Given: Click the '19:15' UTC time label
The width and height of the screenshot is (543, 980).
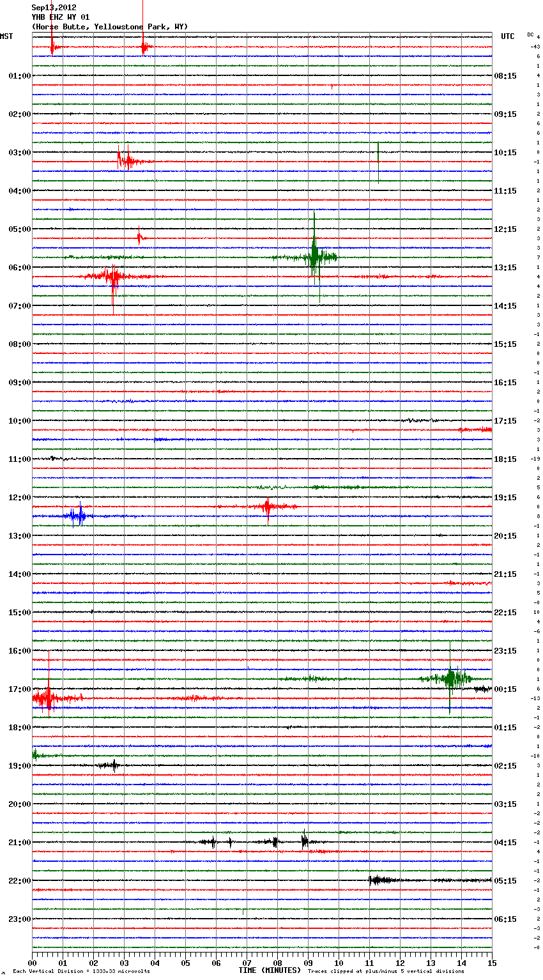Looking at the screenshot, I should (x=505, y=498).
